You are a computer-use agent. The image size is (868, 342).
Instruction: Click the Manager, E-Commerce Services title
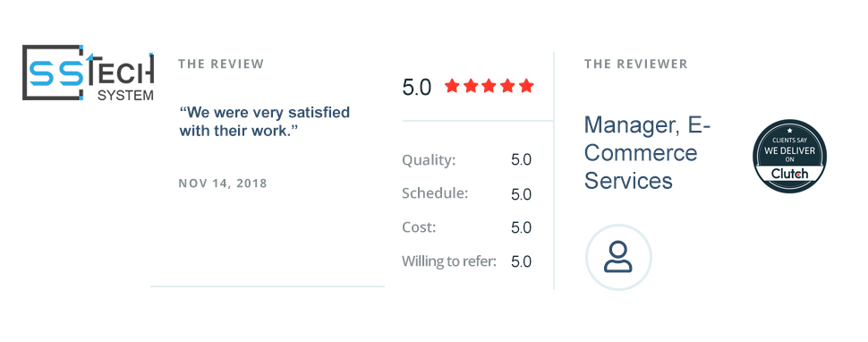(647, 152)
